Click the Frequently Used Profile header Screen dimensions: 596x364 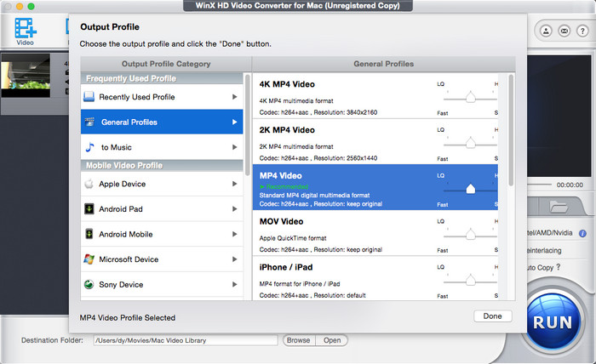point(162,78)
